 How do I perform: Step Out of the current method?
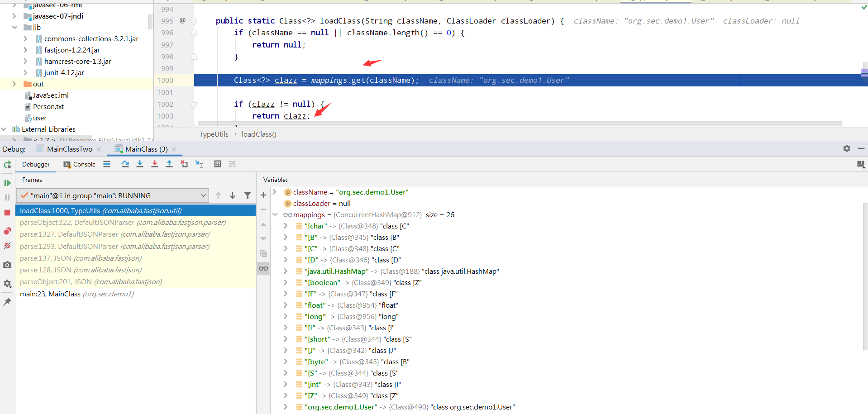[169, 164]
